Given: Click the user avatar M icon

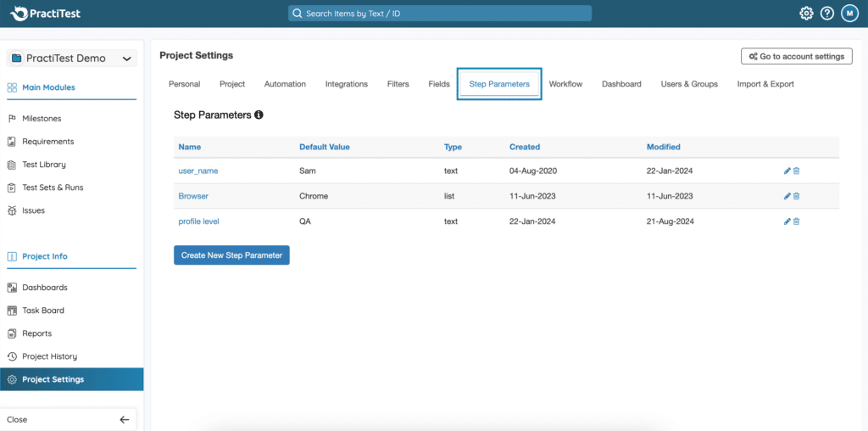Looking at the screenshot, I should [x=849, y=14].
